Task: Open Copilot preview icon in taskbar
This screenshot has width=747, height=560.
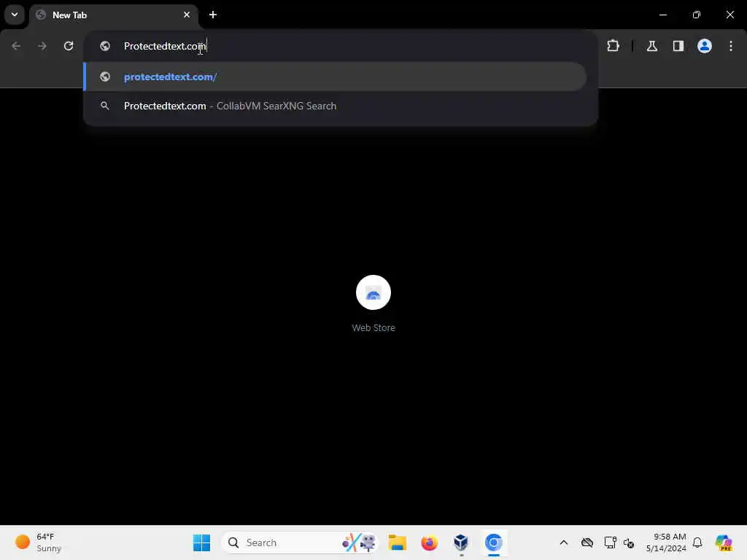Action: point(724,542)
